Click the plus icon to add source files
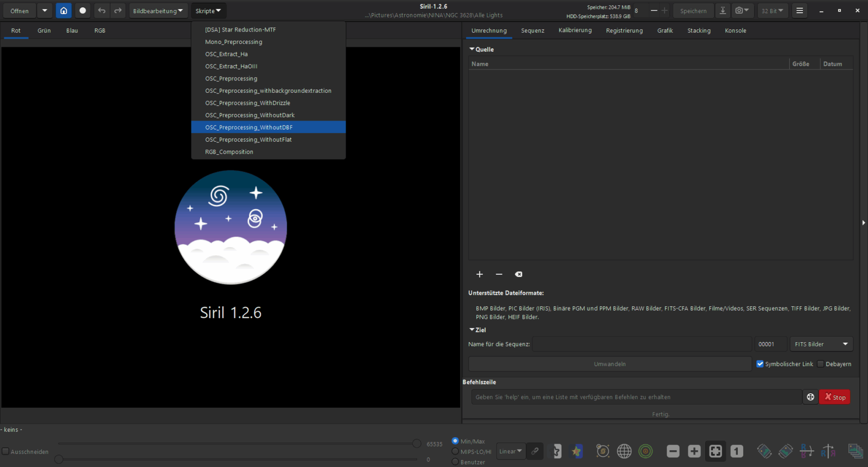Viewport: 868px width, 467px height. (480, 274)
